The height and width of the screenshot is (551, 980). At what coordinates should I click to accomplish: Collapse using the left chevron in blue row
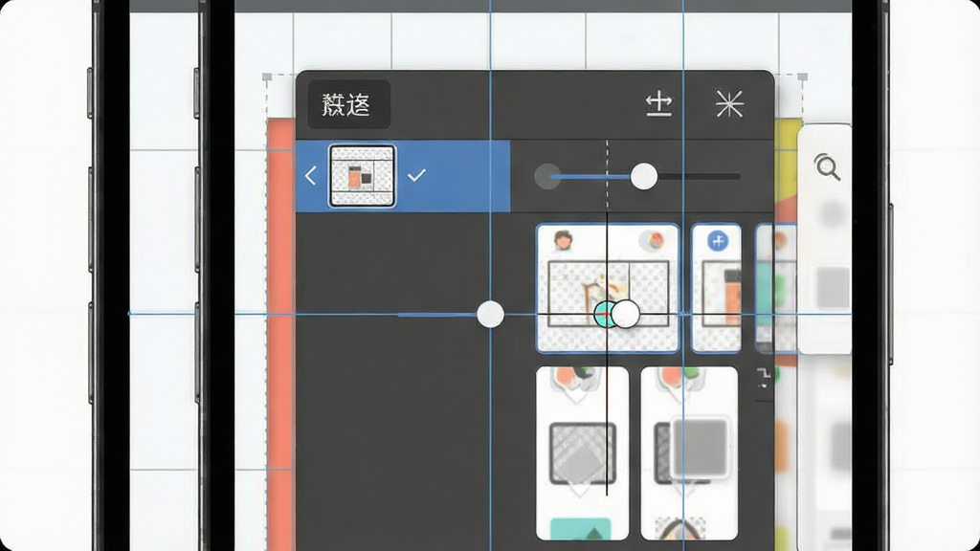[x=311, y=176]
